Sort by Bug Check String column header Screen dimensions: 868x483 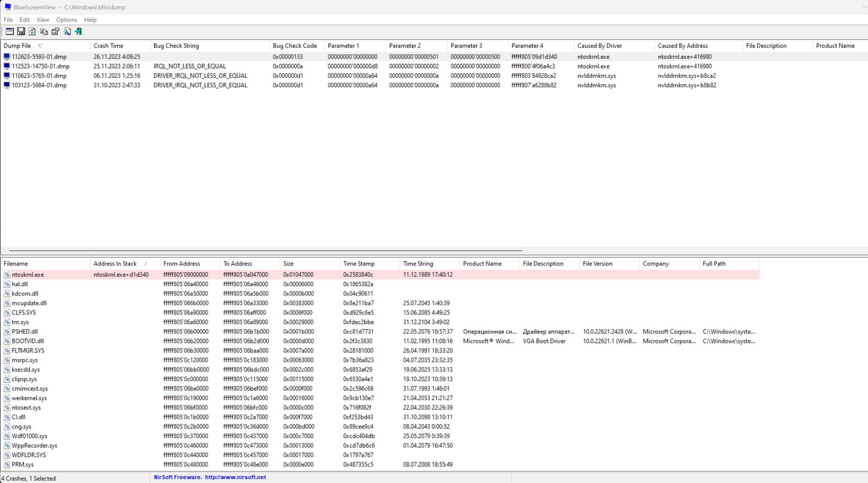pyautogui.click(x=210, y=46)
